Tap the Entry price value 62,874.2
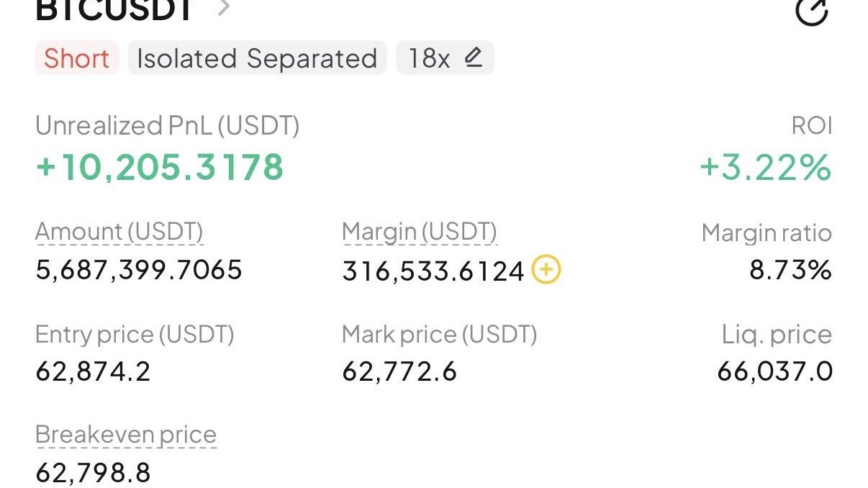This screenshot has height=488, width=868. 93,371
